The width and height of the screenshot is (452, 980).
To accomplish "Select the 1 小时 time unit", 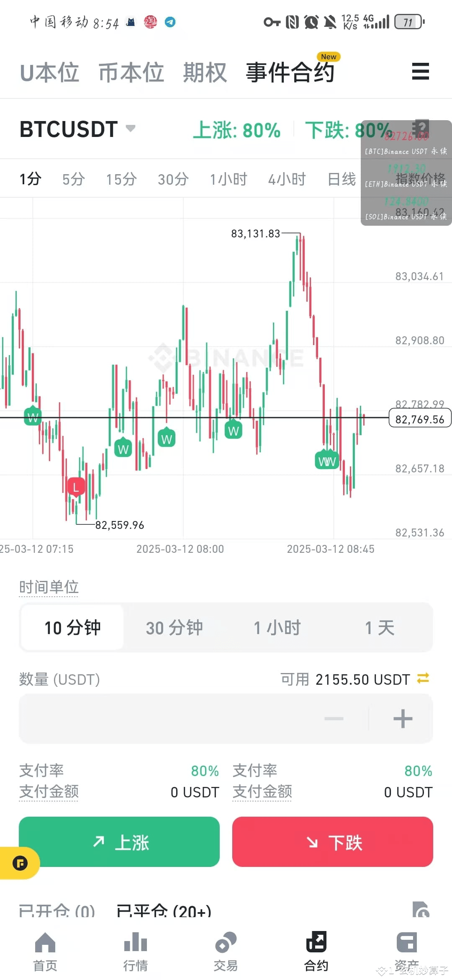I will tap(277, 627).
